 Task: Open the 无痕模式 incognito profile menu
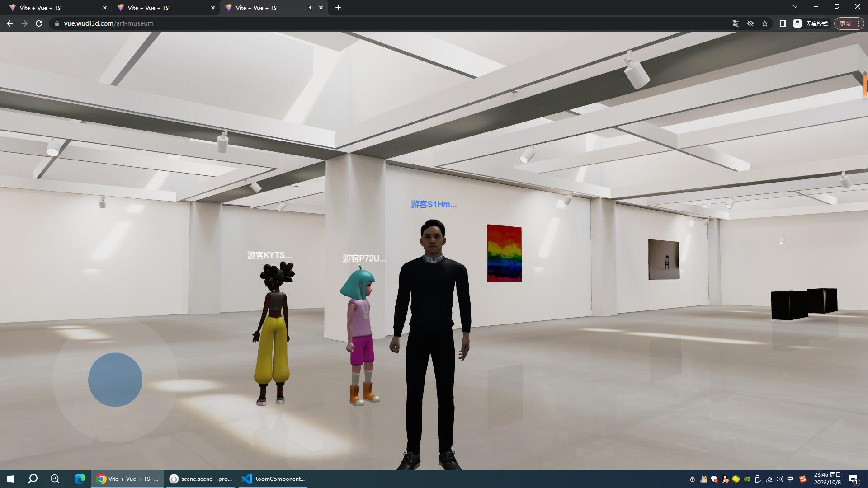click(x=811, y=23)
